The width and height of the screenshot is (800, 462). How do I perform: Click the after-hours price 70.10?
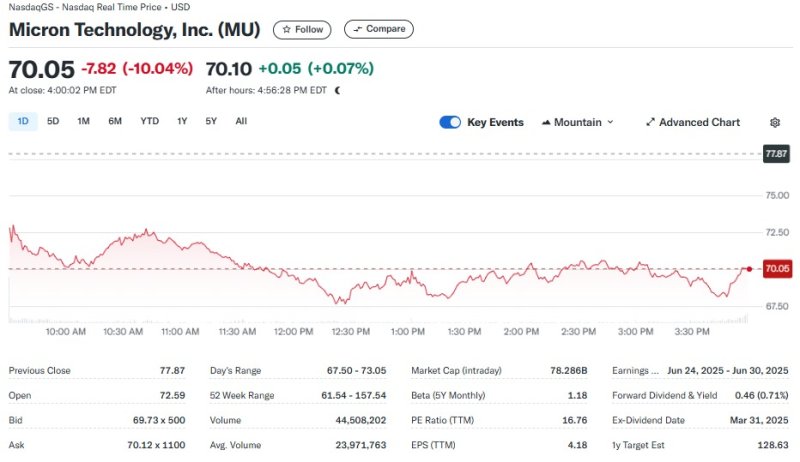point(229,69)
